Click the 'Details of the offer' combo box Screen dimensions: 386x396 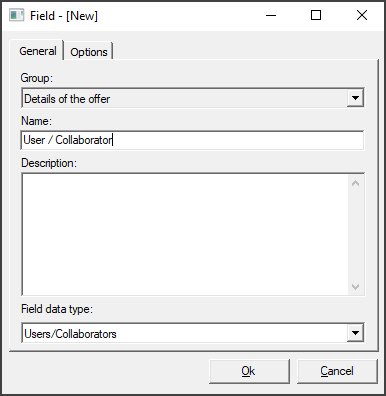coord(193,98)
